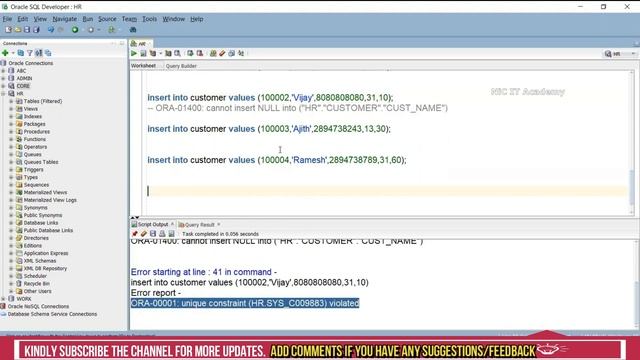Image resolution: width=640 pixels, height=360 pixels.
Task: Click the Filter funnel icon in Connections panel
Action: (x=30, y=53)
